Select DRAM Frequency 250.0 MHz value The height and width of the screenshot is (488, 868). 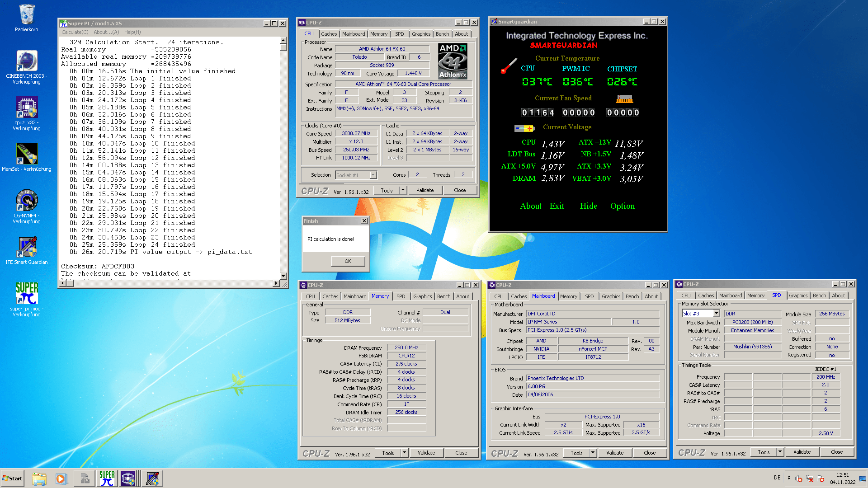click(406, 348)
